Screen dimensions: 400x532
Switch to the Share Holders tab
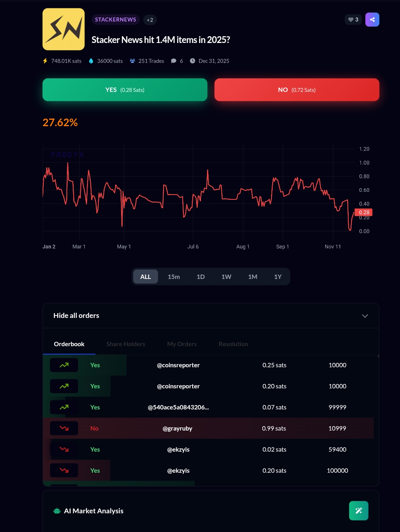point(126,344)
